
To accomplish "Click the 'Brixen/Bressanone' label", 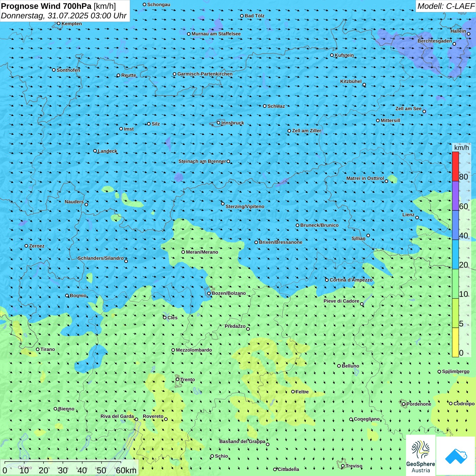I will (x=280, y=242).
